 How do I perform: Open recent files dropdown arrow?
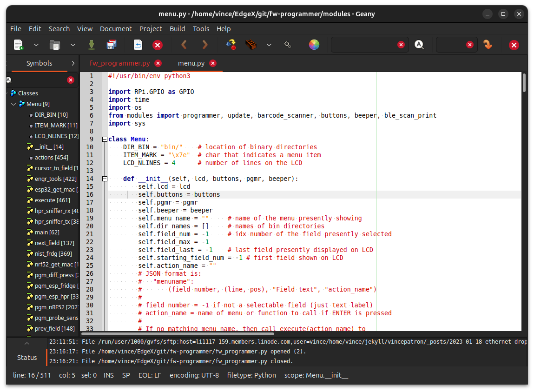coord(73,45)
